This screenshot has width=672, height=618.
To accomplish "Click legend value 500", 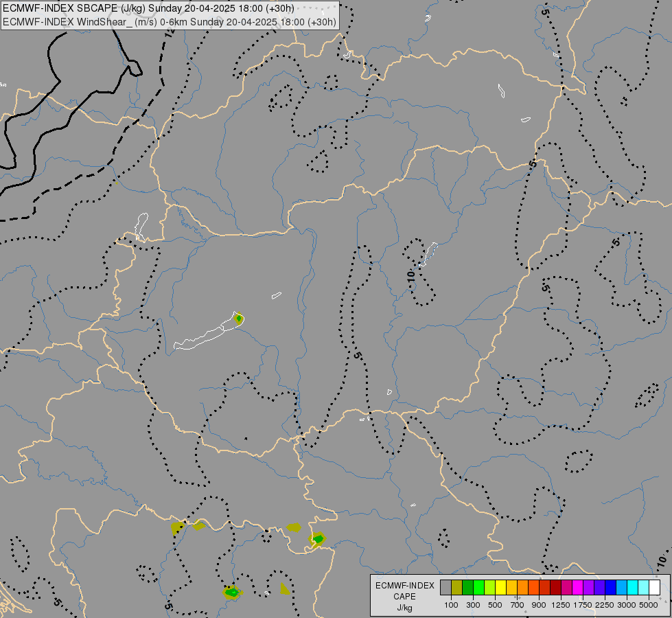I will tap(495, 605).
